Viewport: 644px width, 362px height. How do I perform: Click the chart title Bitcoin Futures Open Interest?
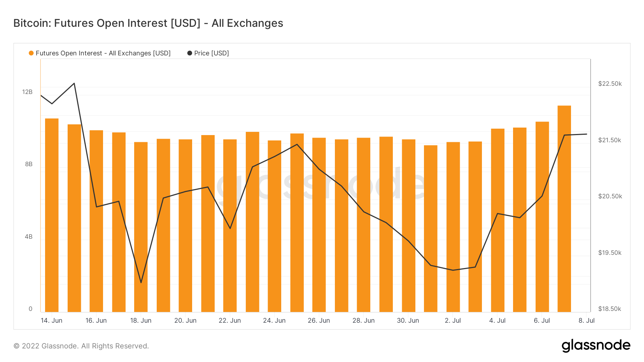click(x=148, y=23)
